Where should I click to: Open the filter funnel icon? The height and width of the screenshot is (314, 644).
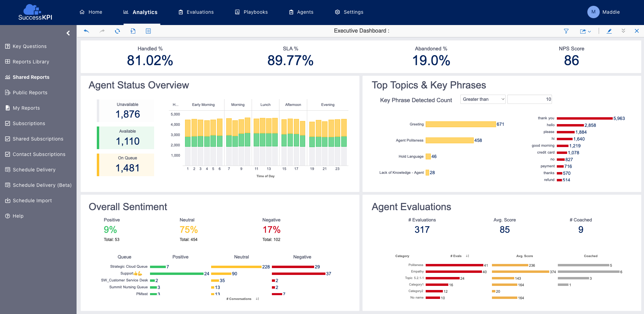point(566,31)
